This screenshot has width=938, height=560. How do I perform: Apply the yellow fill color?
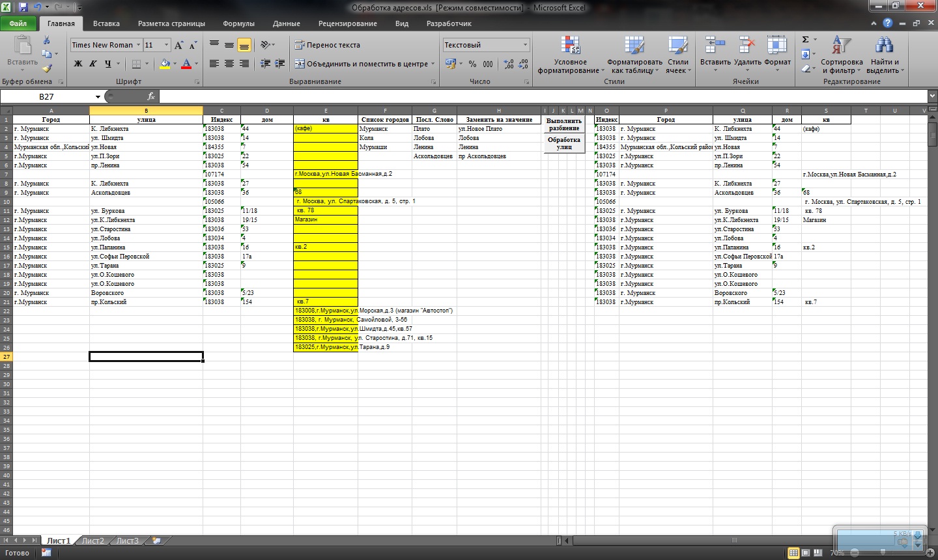coord(164,64)
